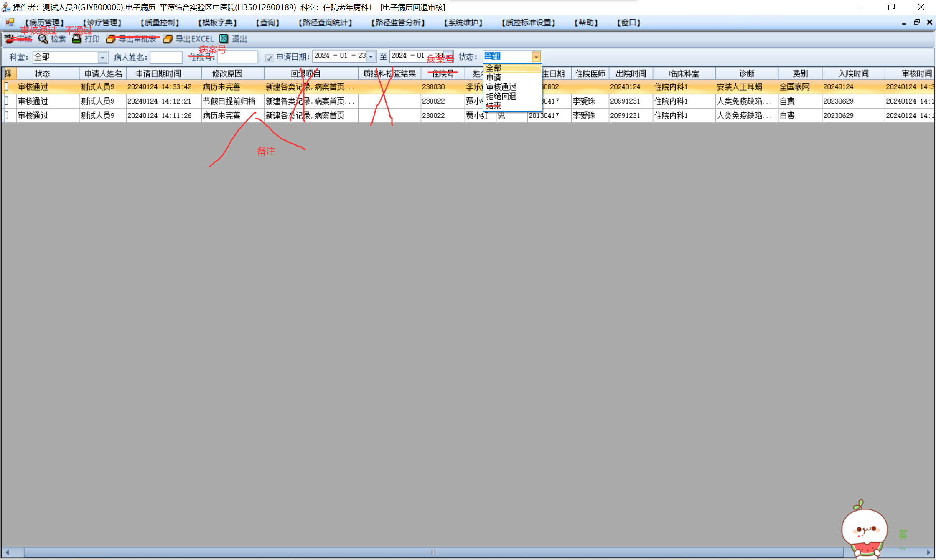The width and height of the screenshot is (936, 560).
Task: Click the 打印 printer icon
Action: tap(77, 39)
